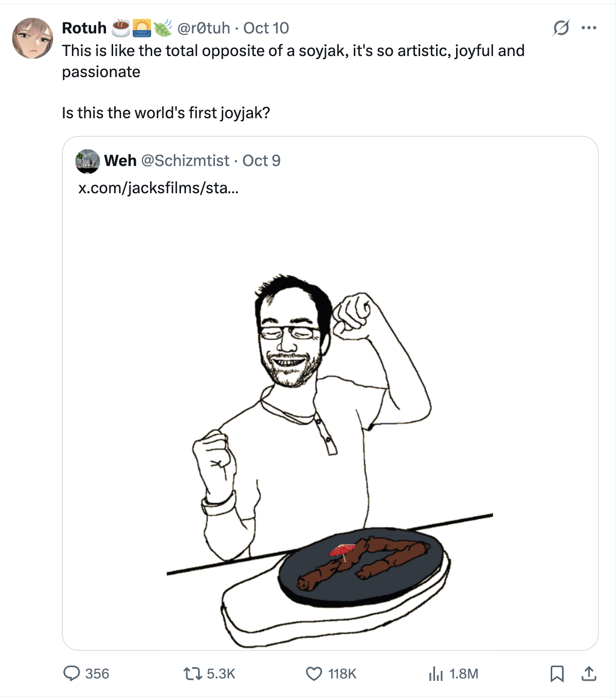Image resolution: width=616 pixels, height=699 pixels.
Task: View post analytics showing 1.8M views
Action: (x=436, y=673)
